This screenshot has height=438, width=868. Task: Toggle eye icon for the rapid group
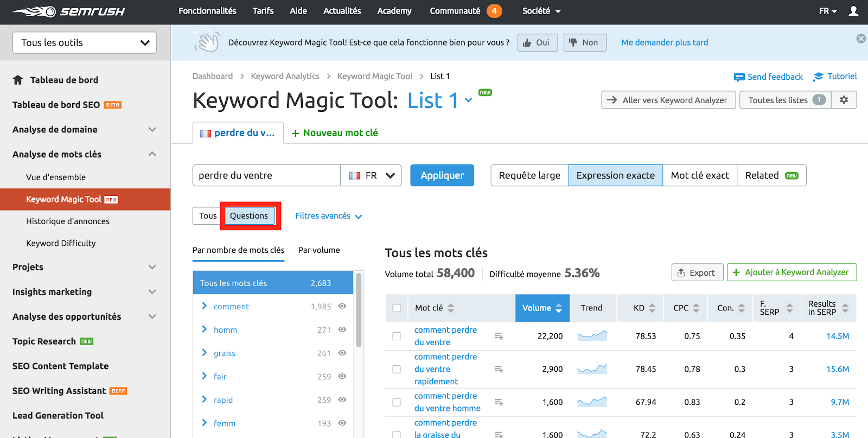pyautogui.click(x=342, y=399)
